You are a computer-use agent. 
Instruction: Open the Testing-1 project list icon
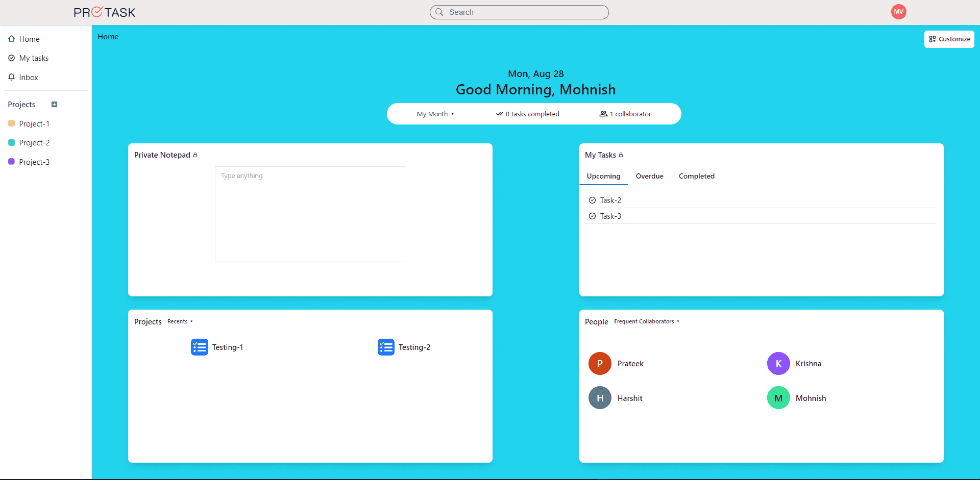(x=199, y=347)
